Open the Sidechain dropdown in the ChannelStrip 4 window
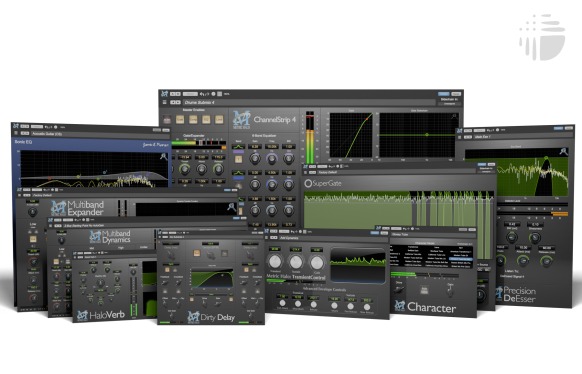 click(x=449, y=104)
